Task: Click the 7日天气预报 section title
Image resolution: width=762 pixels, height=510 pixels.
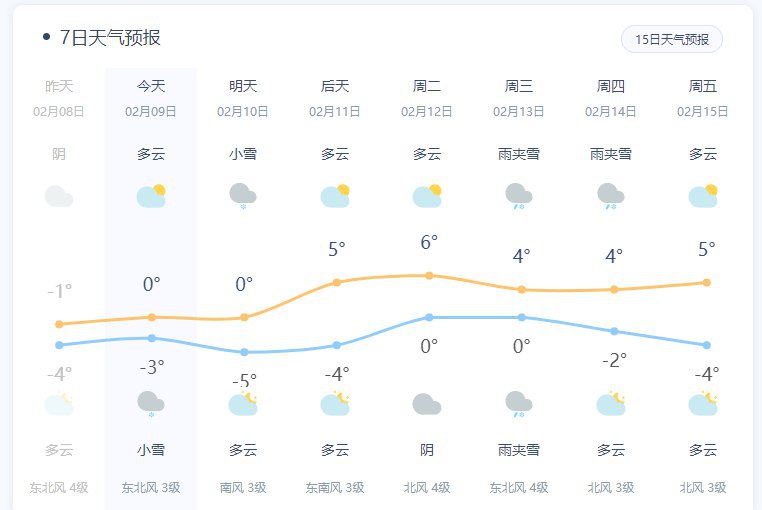Action: pyautogui.click(x=110, y=38)
